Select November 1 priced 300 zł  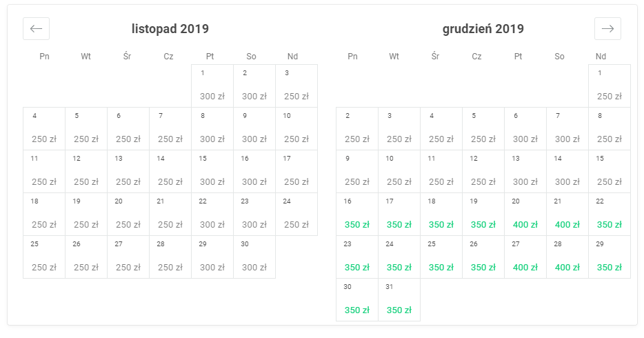point(212,86)
